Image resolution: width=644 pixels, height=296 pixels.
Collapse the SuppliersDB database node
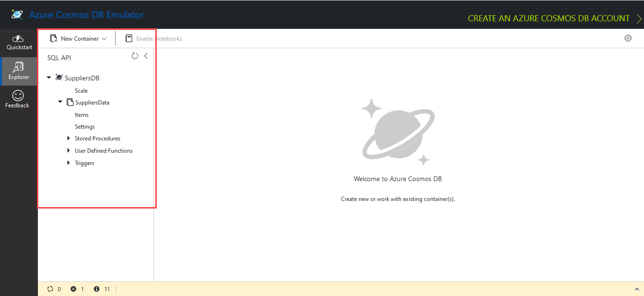pyautogui.click(x=49, y=78)
